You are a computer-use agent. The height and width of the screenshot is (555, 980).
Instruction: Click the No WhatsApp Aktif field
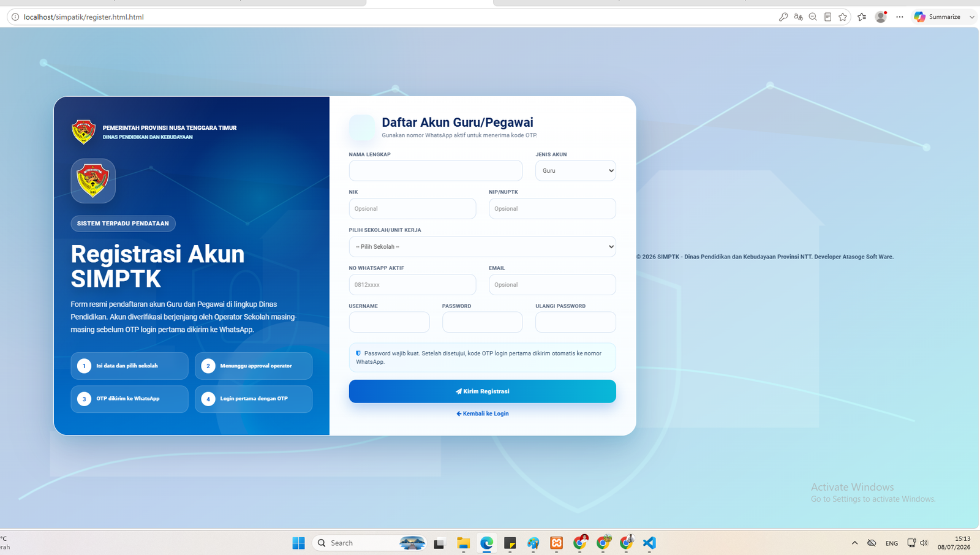coord(412,284)
